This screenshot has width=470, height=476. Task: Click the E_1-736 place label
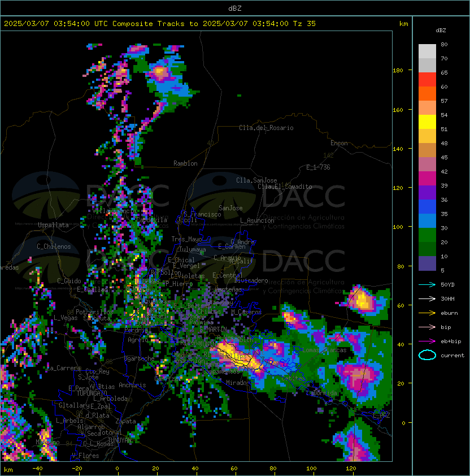(x=318, y=167)
